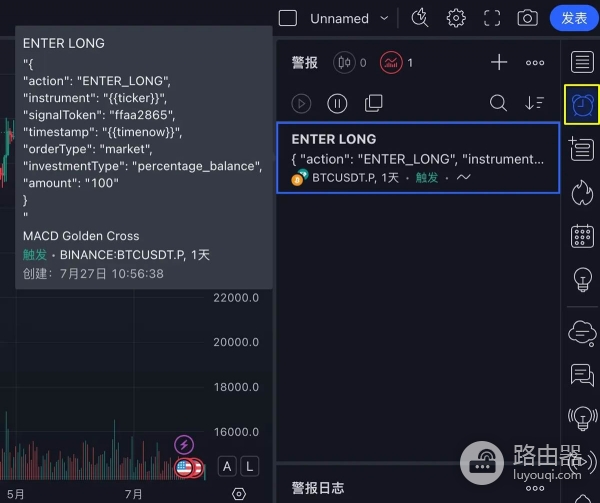Click ENTER LONG title in tooltip
Screen dimensions: 600x503
[x=64, y=43]
